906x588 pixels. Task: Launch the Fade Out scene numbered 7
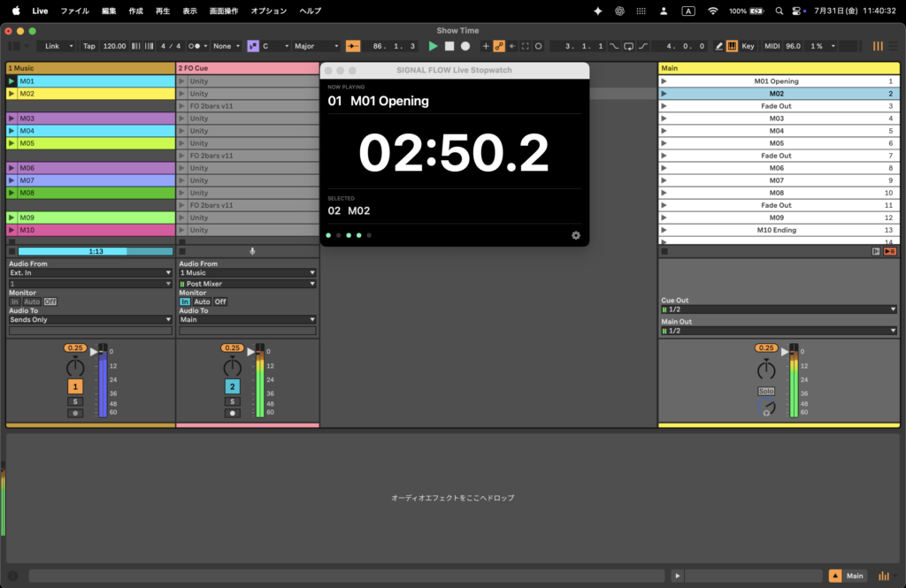coord(664,156)
